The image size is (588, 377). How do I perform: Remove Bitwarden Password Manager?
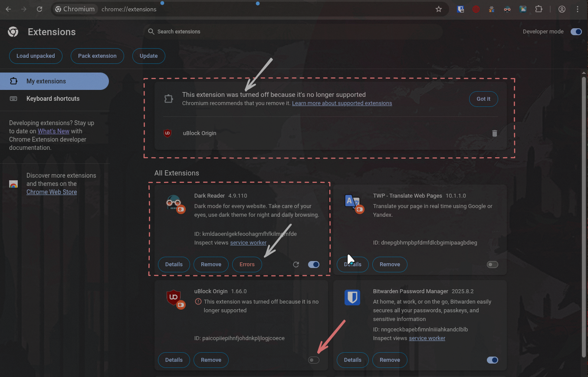tap(390, 360)
